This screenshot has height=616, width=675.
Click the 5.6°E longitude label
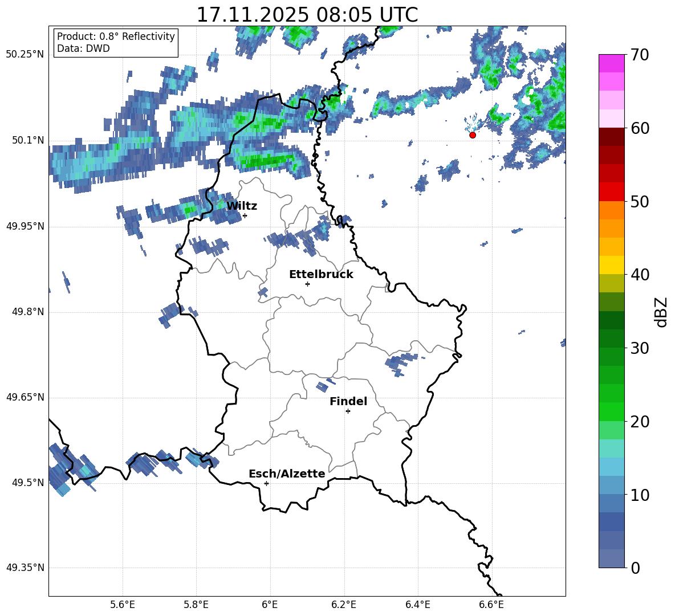click(123, 605)
